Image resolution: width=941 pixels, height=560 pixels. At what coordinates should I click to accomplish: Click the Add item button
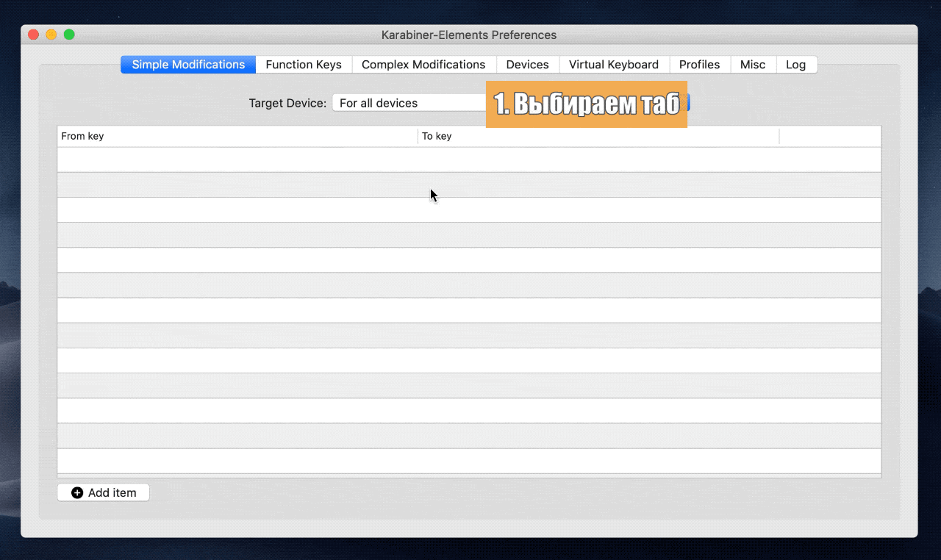tap(104, 492)
